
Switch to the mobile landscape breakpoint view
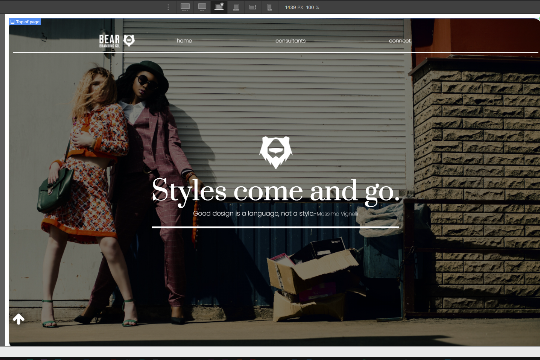pos(252,7)
